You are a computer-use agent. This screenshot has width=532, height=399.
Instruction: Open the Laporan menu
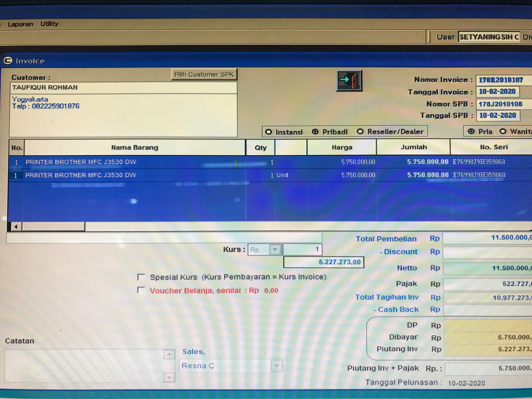[x=20, y=24]
